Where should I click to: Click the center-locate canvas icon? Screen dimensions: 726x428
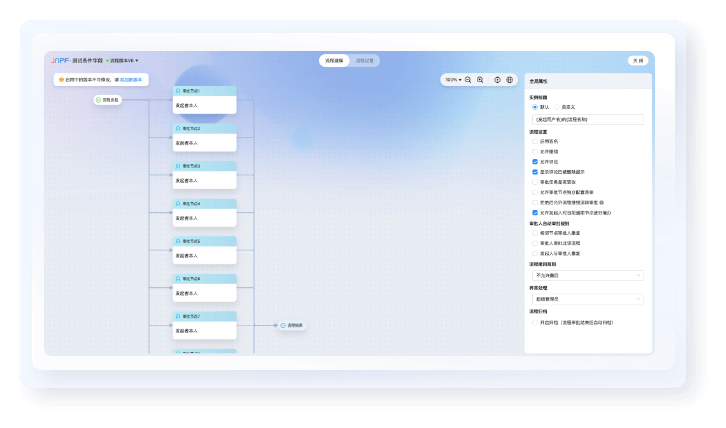[x=497, y=80]
